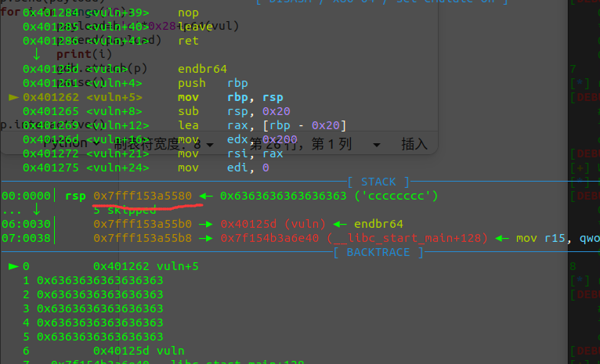Click the yellow current-instruction arrow at 0x401262
Viewport: 600px width, 364px height.
14,97
